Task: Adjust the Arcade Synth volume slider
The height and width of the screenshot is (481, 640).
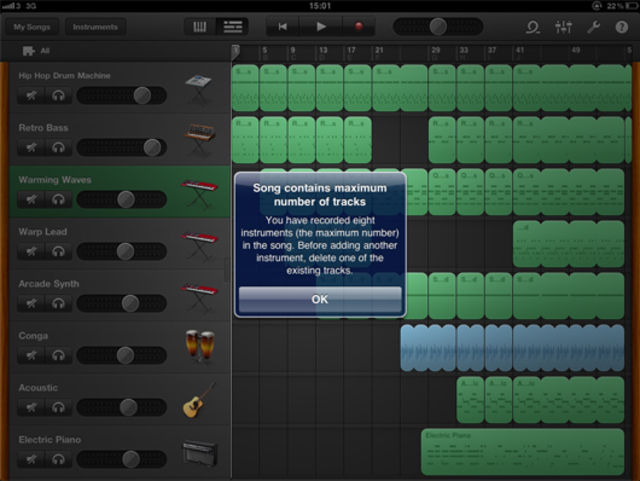Action: (x=122, y=303)
